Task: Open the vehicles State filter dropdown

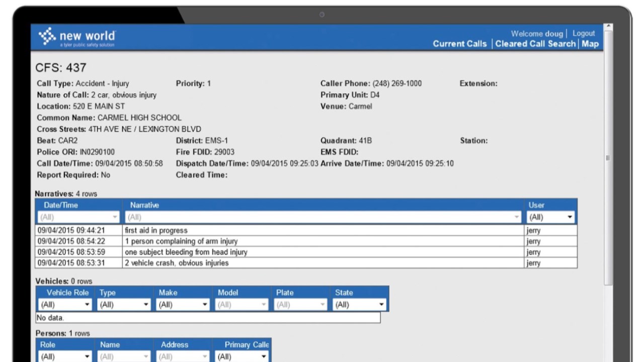Action: click(x=360, y=305)
